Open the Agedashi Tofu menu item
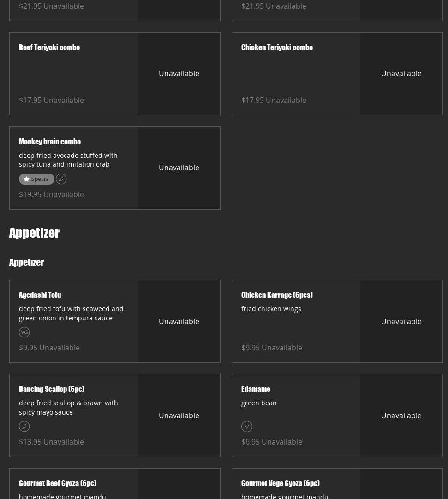The height and width of the screenshot is (499, 448). click(x=40, y=295)
